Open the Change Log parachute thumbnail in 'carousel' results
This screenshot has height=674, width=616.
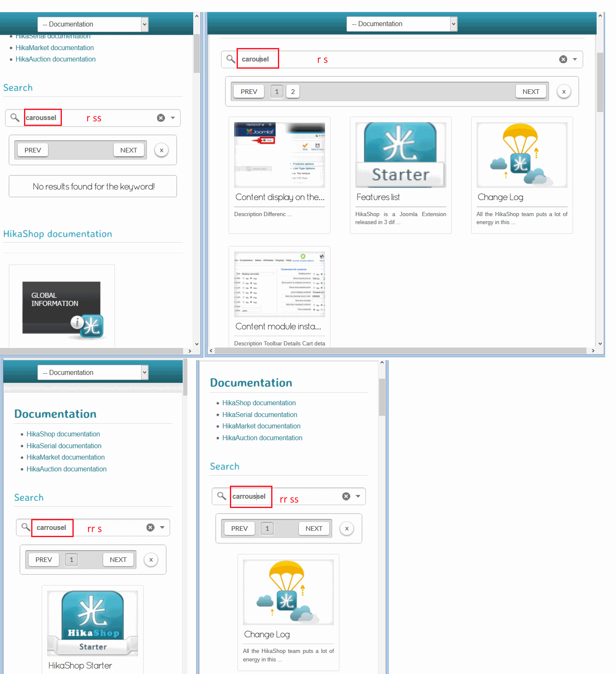[522, 155]
